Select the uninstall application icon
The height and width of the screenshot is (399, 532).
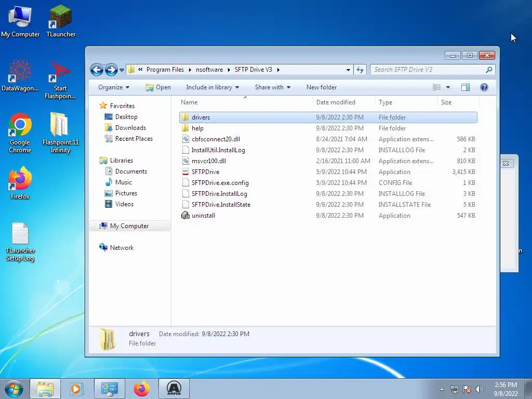pyautogui.click(x=185, y=216)
